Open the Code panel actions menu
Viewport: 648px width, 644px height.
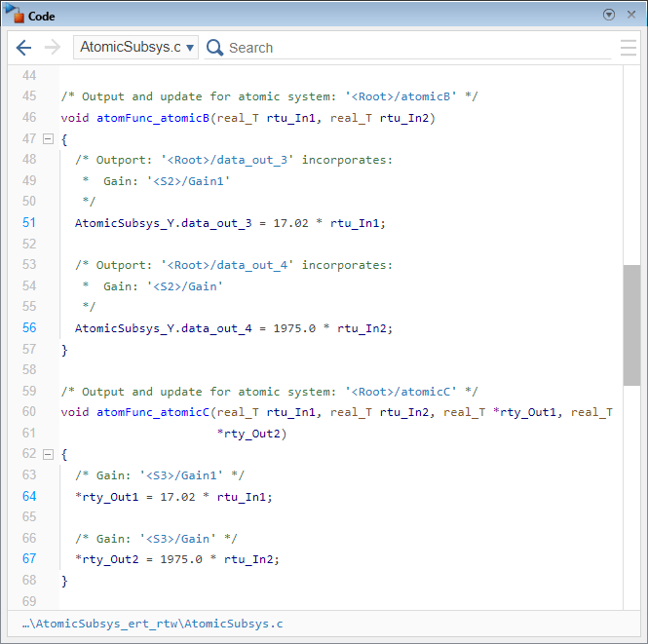click(x=609, y=15)
